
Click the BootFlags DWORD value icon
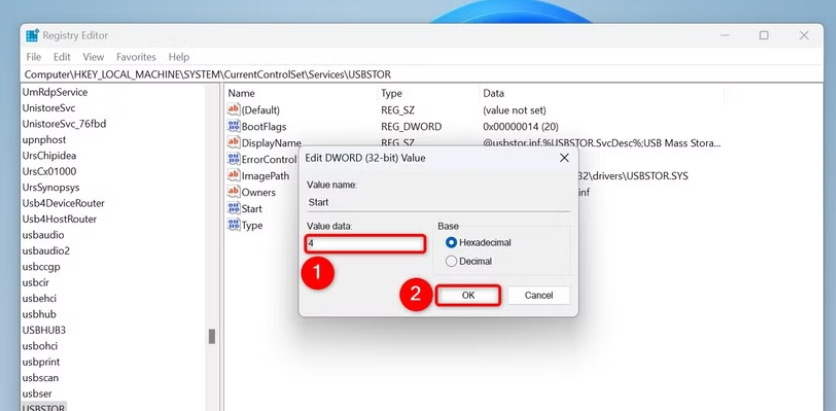point(234,126)
